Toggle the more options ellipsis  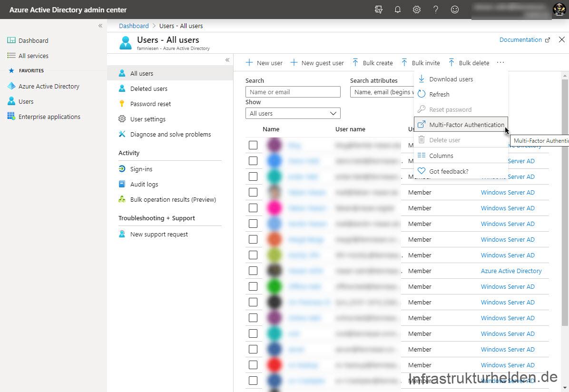(x=500, y=62)
